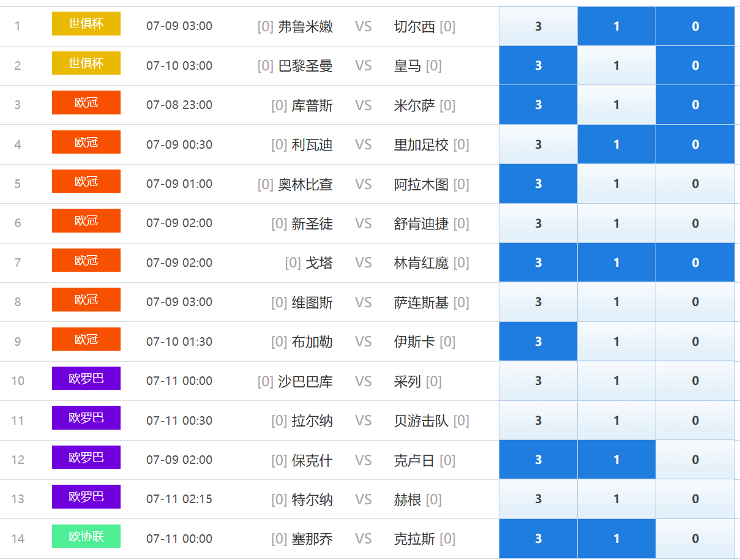Select option 3 for 利瓦迪 vs 里加足校
740x560 pixels.
[538, 144]
